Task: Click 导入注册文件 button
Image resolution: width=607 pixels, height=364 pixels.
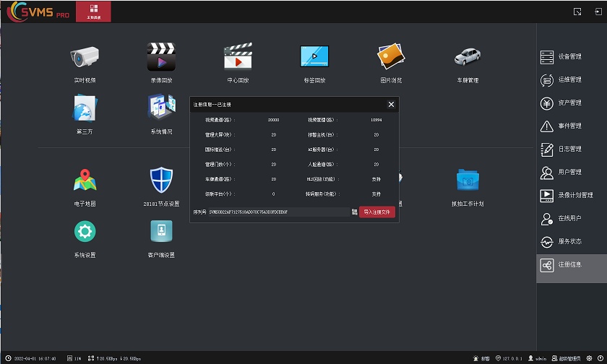Action: point(377,212)
